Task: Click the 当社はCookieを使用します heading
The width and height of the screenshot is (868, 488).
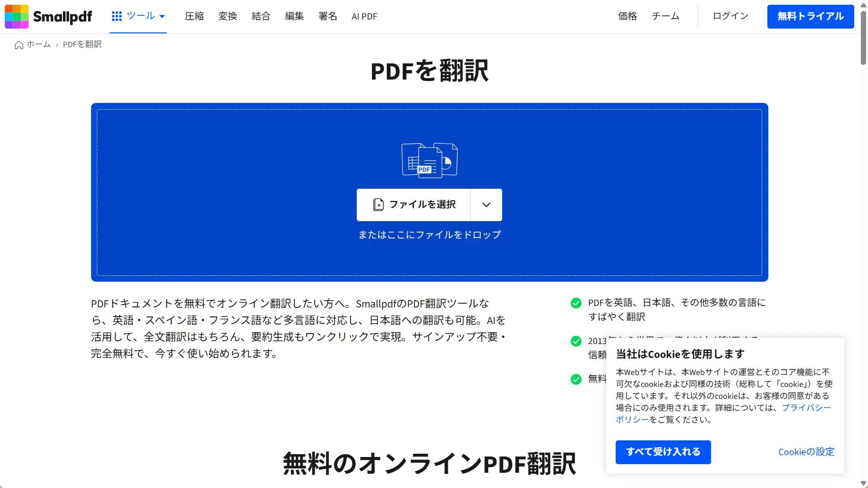Action: (x=680, y=354)
